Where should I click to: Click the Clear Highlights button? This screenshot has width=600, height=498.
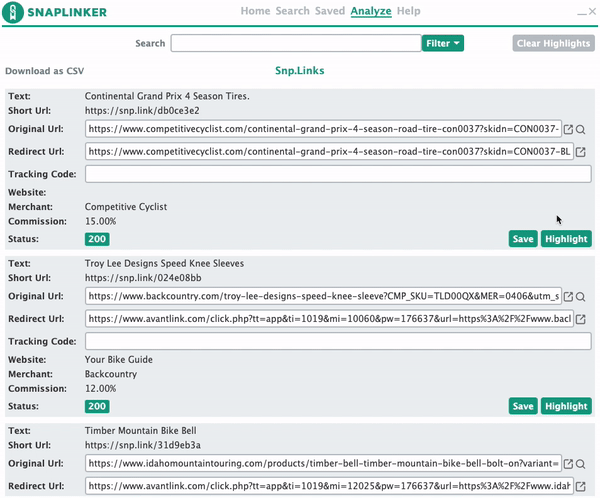click(x=553, y=43)
